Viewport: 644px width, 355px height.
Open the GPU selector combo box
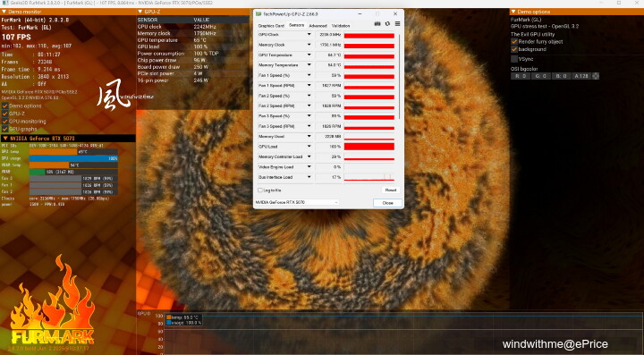[x=297, y=202]
